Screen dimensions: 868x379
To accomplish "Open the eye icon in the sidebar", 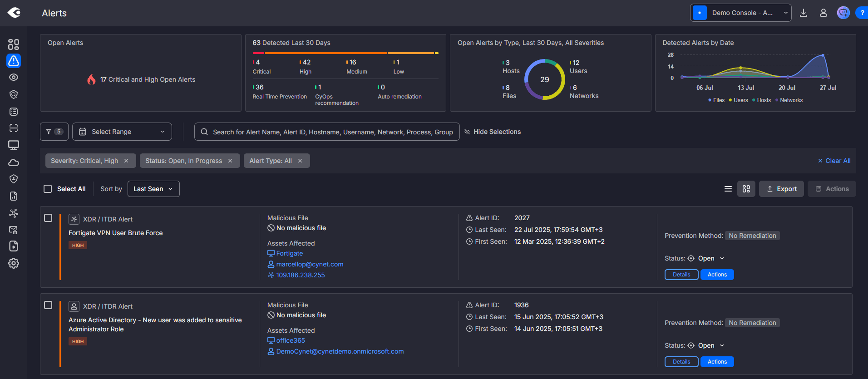I will 14,77.
